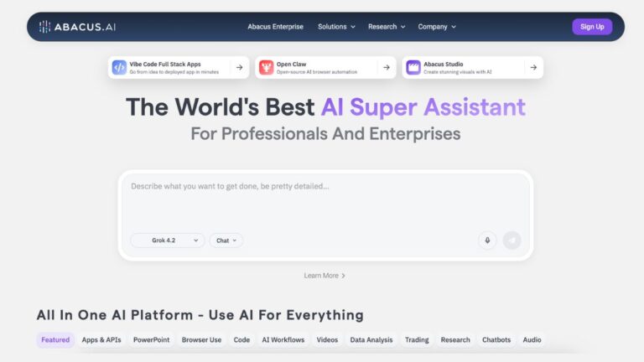Open Abacus Enterprise page

tap(276, 27)
